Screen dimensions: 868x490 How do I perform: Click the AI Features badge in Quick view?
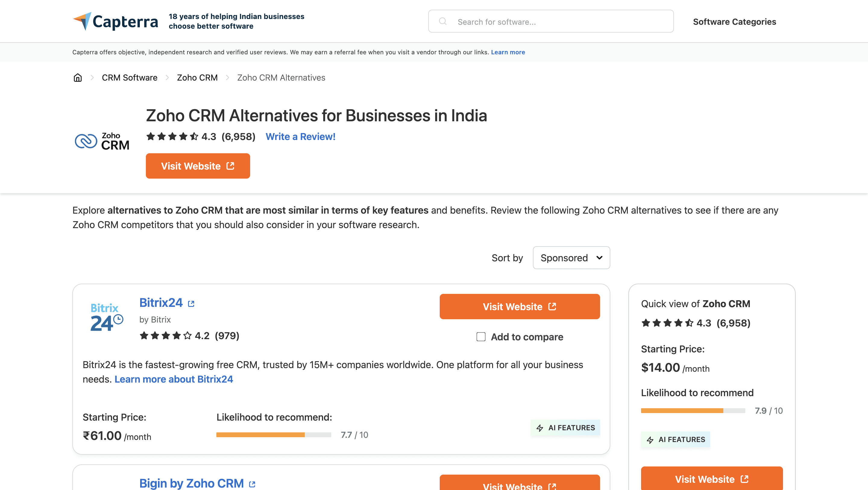(x=675, y=439)
